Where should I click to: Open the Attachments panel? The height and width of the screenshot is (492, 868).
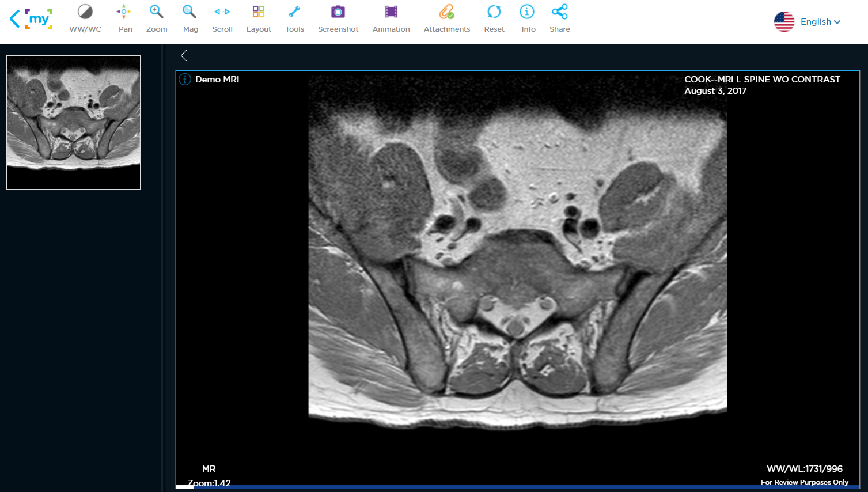pos(447,19)
